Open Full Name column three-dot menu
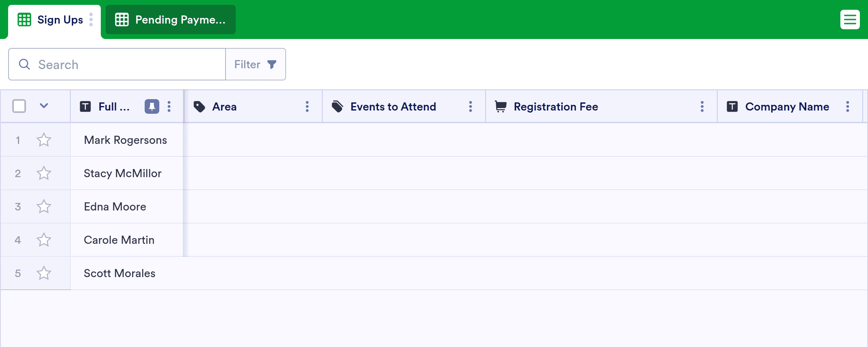The width and height of the screenshot is (868, 347). 169,106
